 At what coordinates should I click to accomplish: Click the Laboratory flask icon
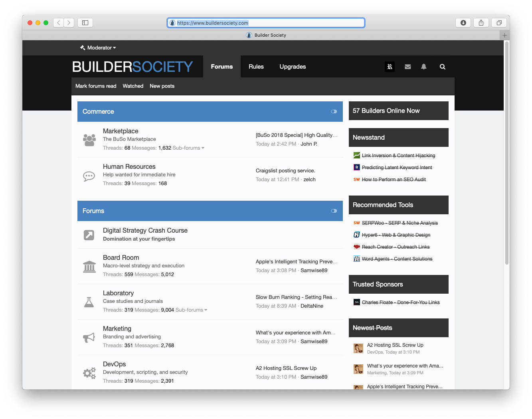(89, 302)
